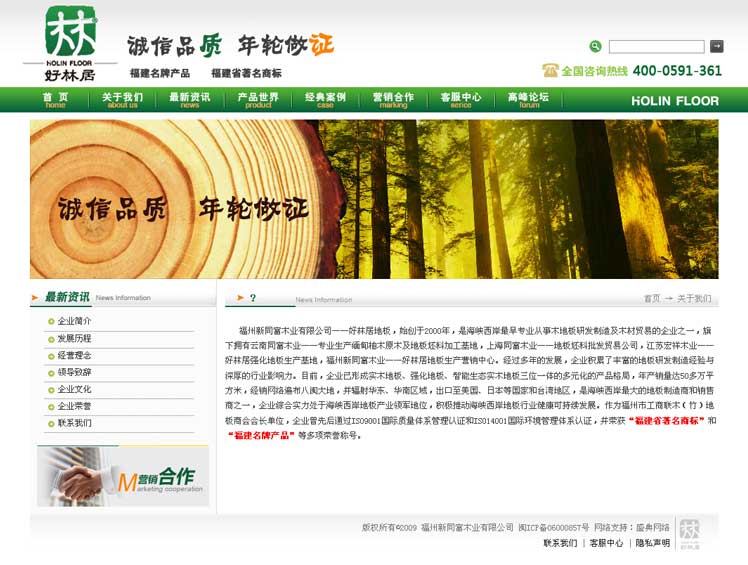The width and height of the screenshot is (748, 565).
Task: Click the HOLIN FLOOR text logo in navbar
Action: [674, 100]
